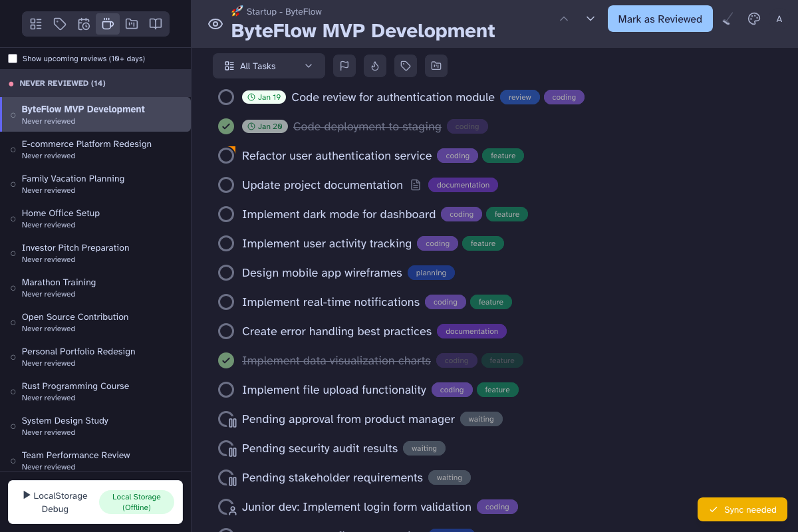Go to next project with down chevron
The width and height of the screenshot is (798, 532).
(591, 19)
